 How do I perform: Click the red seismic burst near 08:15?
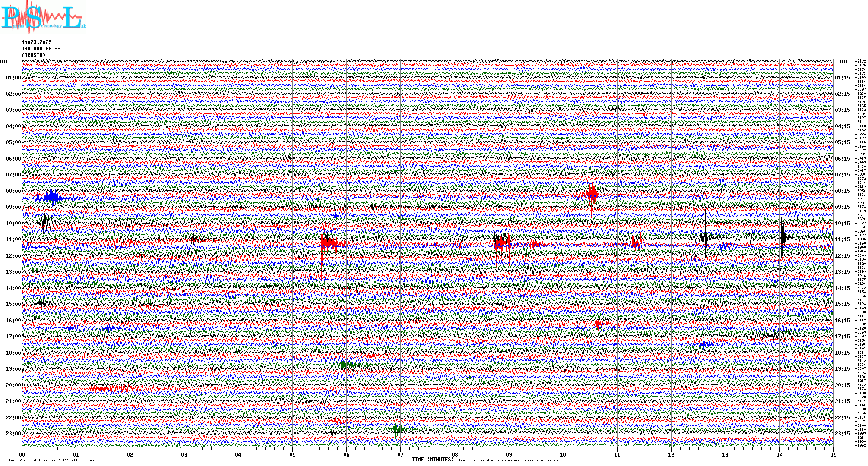[x=592, y=194]
